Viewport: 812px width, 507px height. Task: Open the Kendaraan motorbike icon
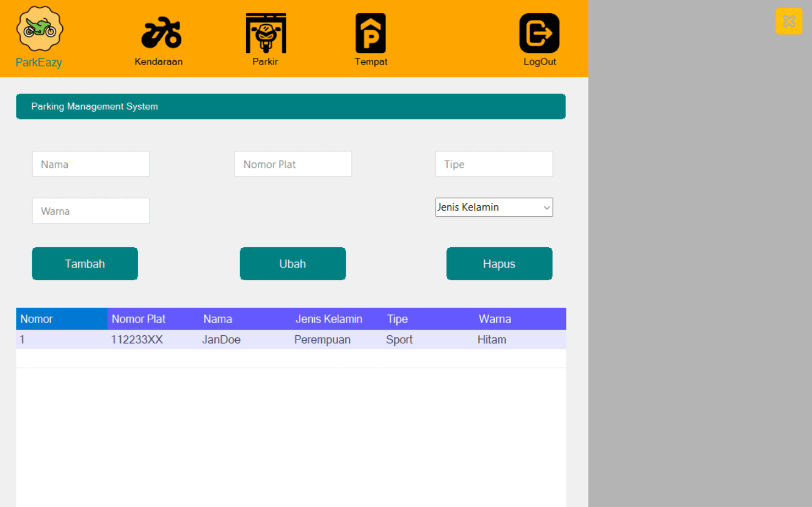coord(161,33)
